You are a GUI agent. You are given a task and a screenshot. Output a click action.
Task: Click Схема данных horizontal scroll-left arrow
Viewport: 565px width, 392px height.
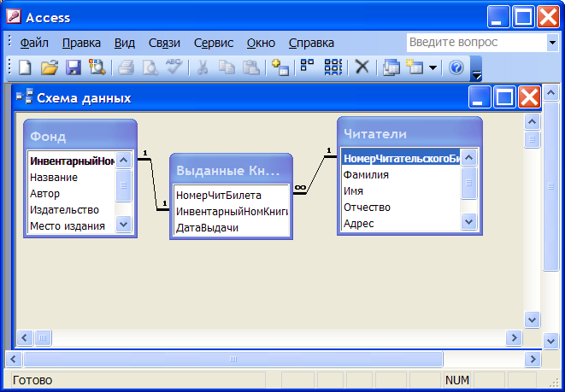pos(25,337)
